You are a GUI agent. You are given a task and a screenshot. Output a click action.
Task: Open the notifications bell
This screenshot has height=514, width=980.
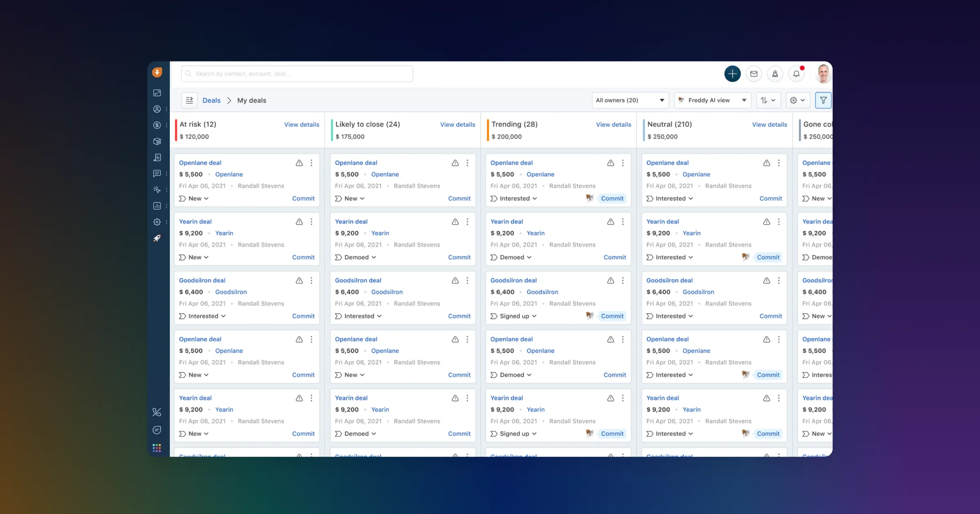coord(796,73)
